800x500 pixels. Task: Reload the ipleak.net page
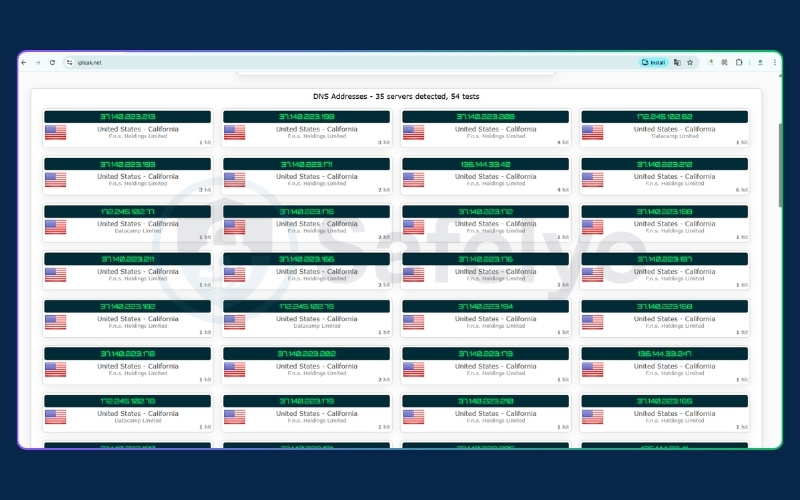pyautogui.click(x=51, y=62)
